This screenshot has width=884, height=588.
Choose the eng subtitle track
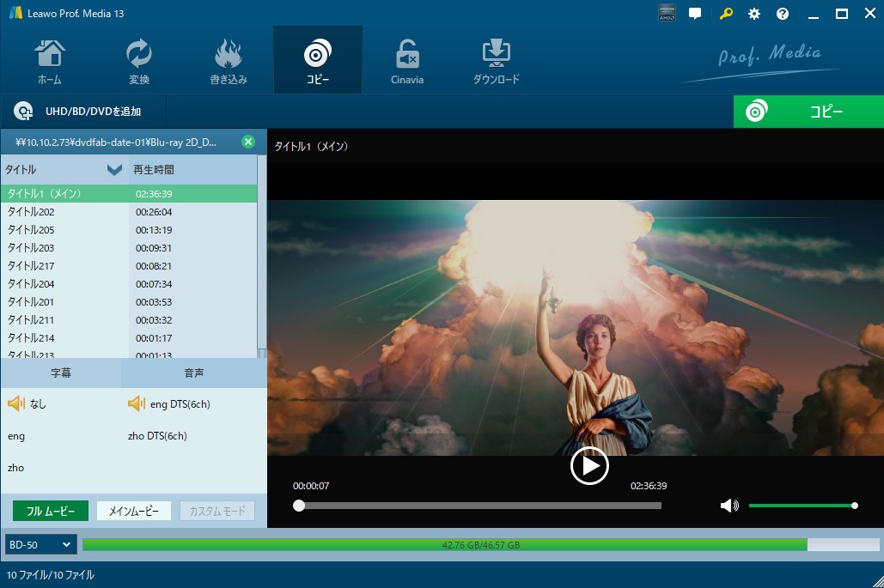tap(16, 436)
